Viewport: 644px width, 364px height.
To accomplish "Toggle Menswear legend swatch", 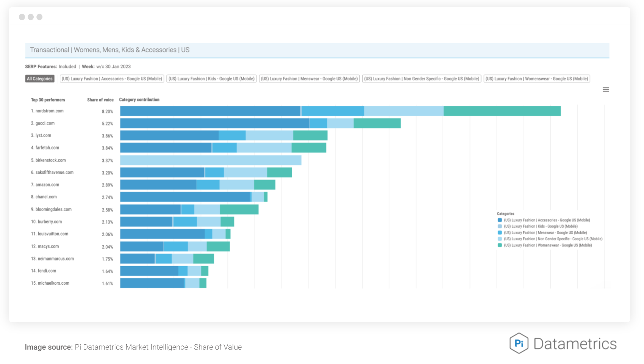I will [500, 232].
